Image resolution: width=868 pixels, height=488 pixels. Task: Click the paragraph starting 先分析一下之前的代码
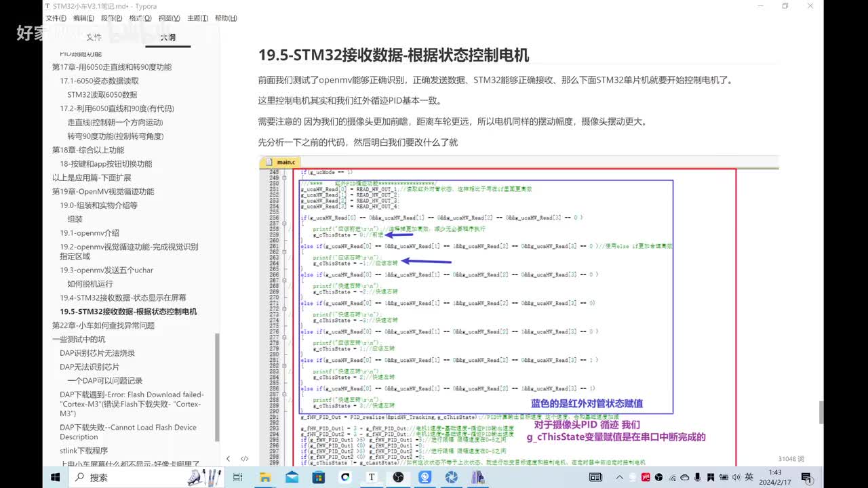[358, 142]
